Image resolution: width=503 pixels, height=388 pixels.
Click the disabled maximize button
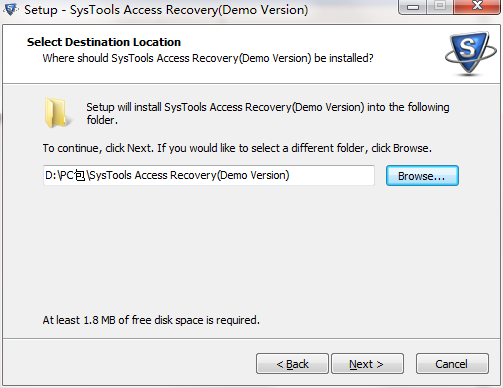pyautogui.click(x=440, y=7)
